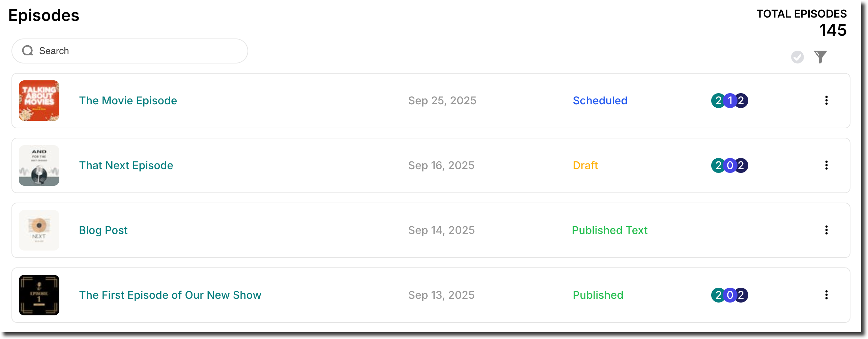Focus the Search episodes field
Screen dimensions: 868x339
[x=130, y=51]
